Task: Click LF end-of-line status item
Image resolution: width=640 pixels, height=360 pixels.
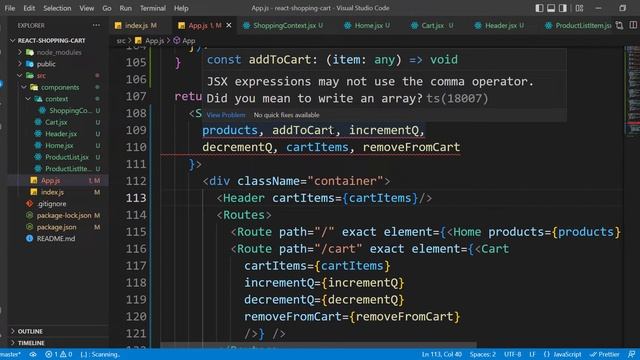Action: [532, 354]
